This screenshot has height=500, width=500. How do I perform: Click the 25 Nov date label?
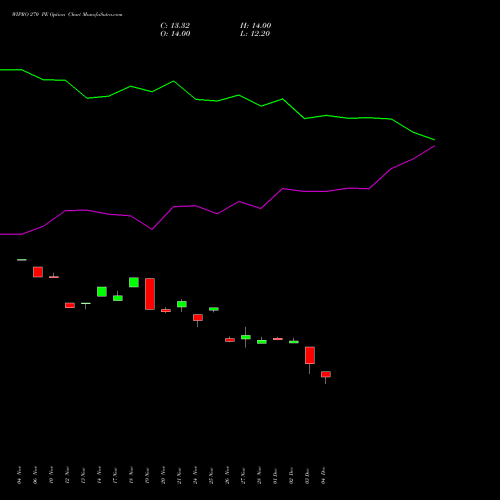(211, 475)
